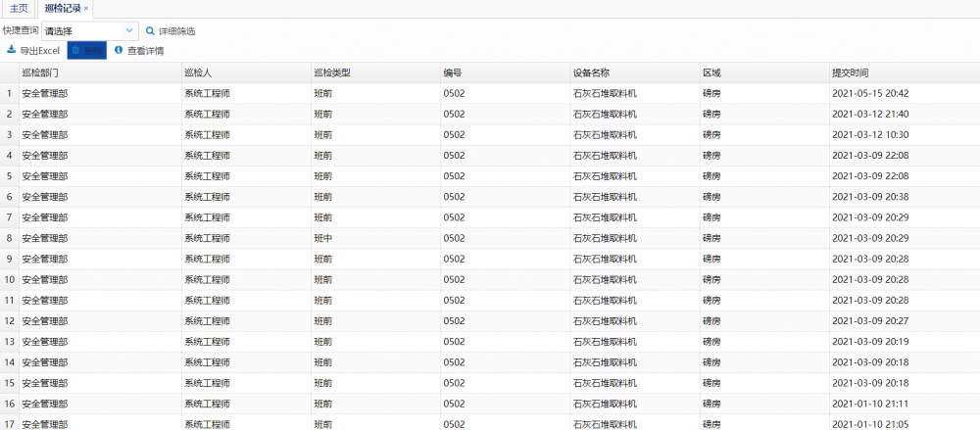Viewport: 980px width, 430px height.
Task: Click row number 7 cell
Action: coord(10,217)
